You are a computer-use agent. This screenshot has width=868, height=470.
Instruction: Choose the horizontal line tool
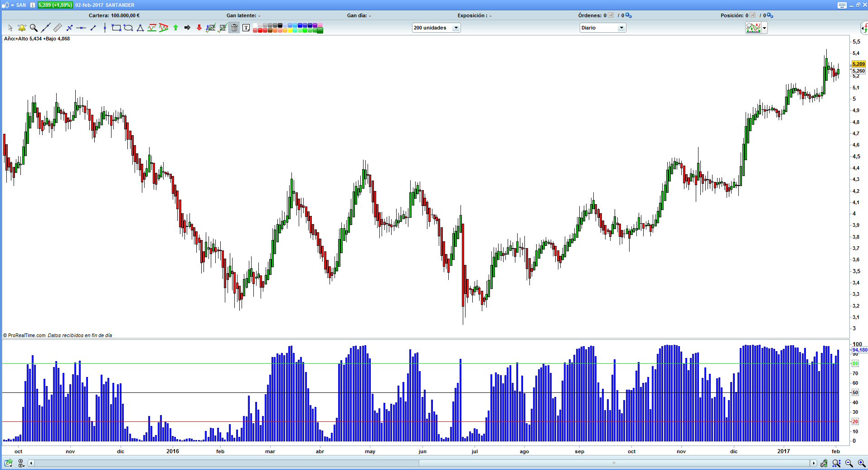(81, 28)
